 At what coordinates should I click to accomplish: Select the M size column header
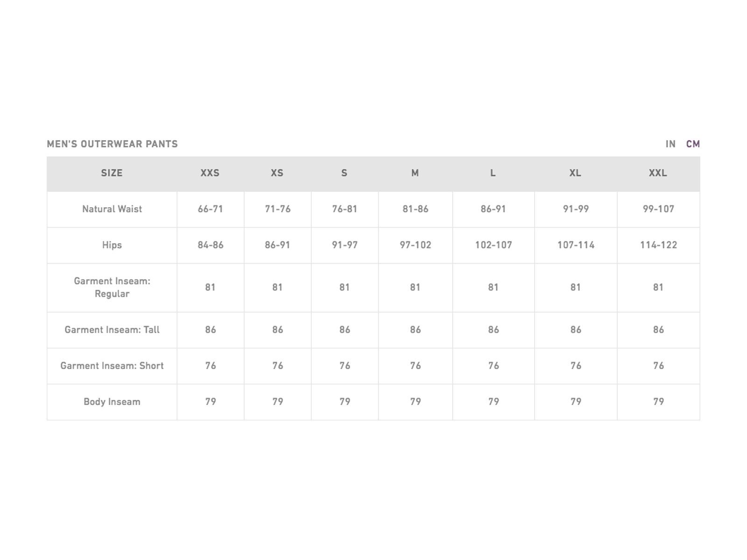415,173
